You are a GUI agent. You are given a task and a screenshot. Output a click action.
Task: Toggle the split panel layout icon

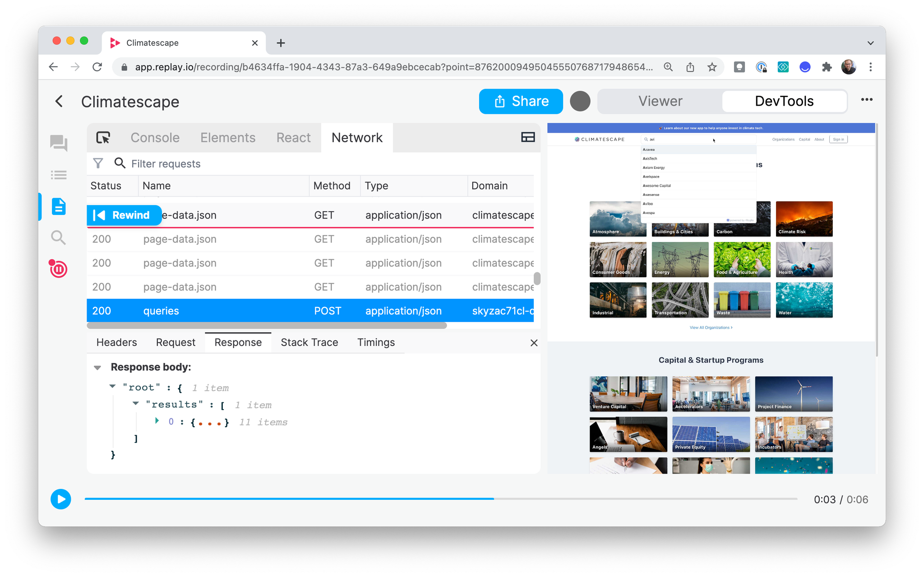click(x=528, y=137)
